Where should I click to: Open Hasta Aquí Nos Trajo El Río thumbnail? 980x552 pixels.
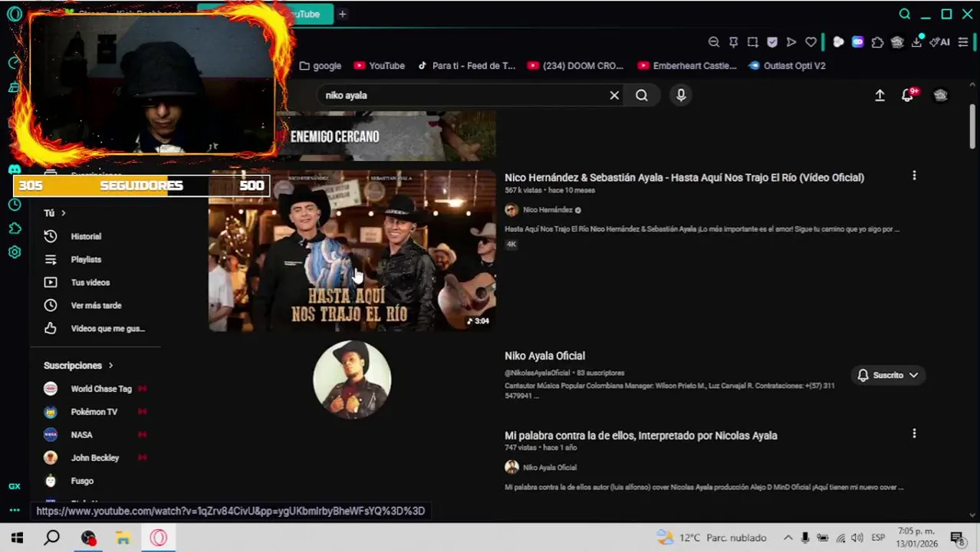352,251
